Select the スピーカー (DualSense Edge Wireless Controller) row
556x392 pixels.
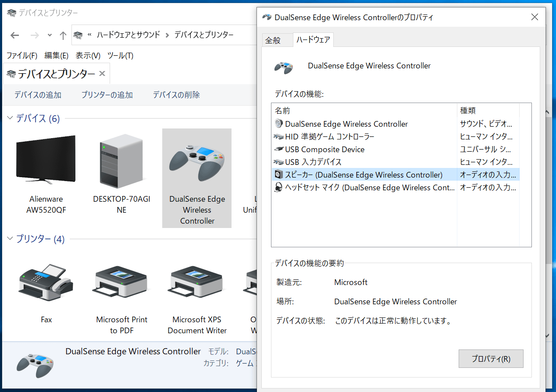pyautogui.click(x=396, y=175)
